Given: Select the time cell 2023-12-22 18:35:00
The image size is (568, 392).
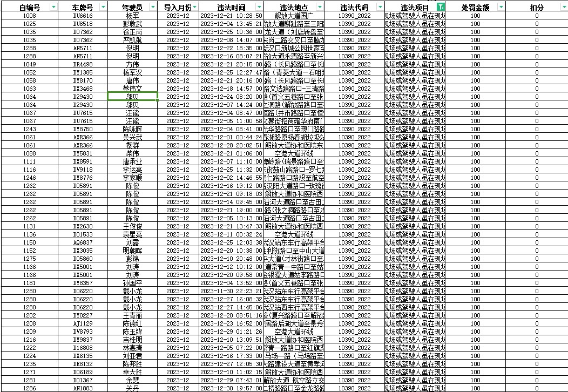Looking at the screenshot, I should tap(231, 48).
